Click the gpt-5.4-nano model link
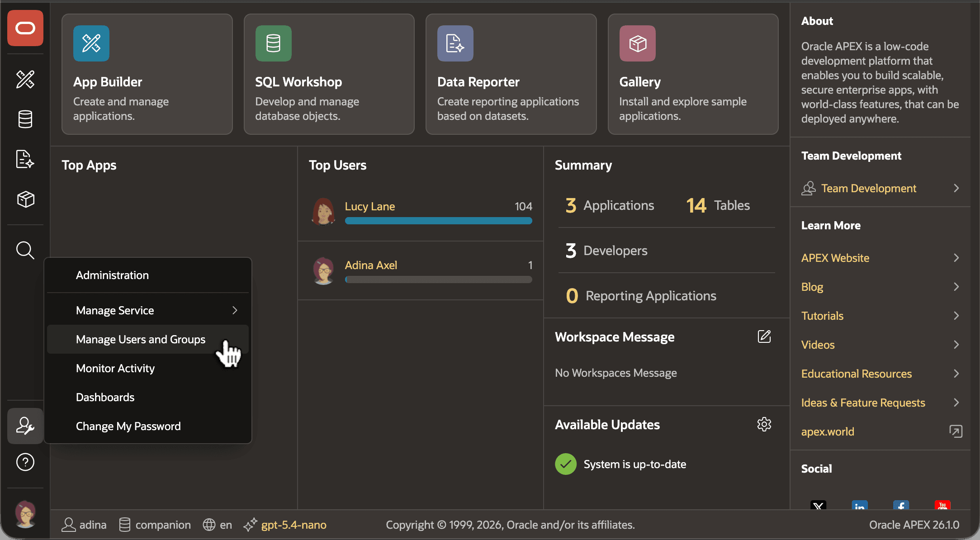980x540 pixels. (294, 525)
